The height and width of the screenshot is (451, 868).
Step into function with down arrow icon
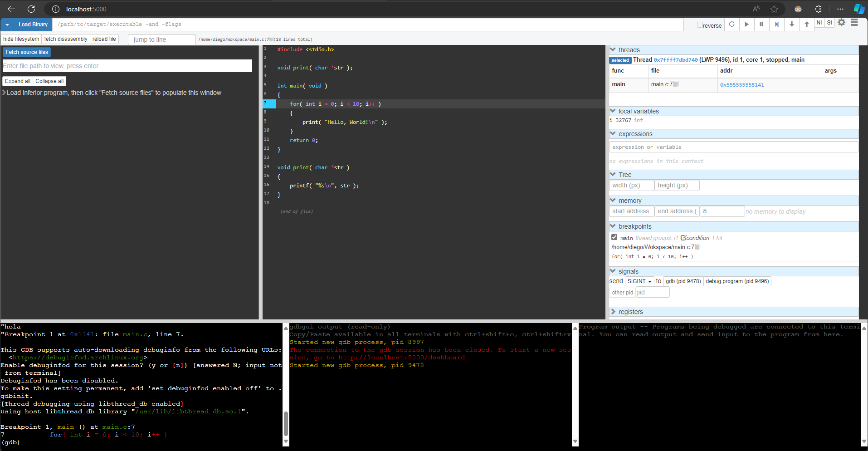tap(791, 25)
